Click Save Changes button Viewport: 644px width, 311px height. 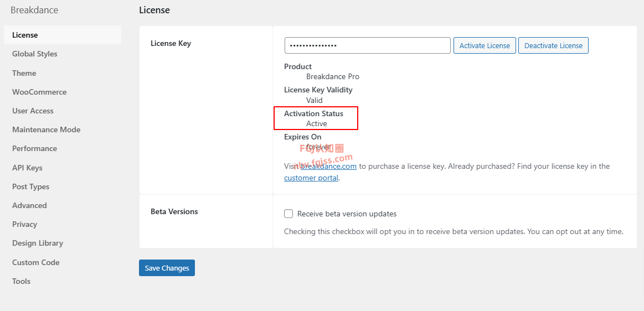pyautogui.click(x=167, y=268)
